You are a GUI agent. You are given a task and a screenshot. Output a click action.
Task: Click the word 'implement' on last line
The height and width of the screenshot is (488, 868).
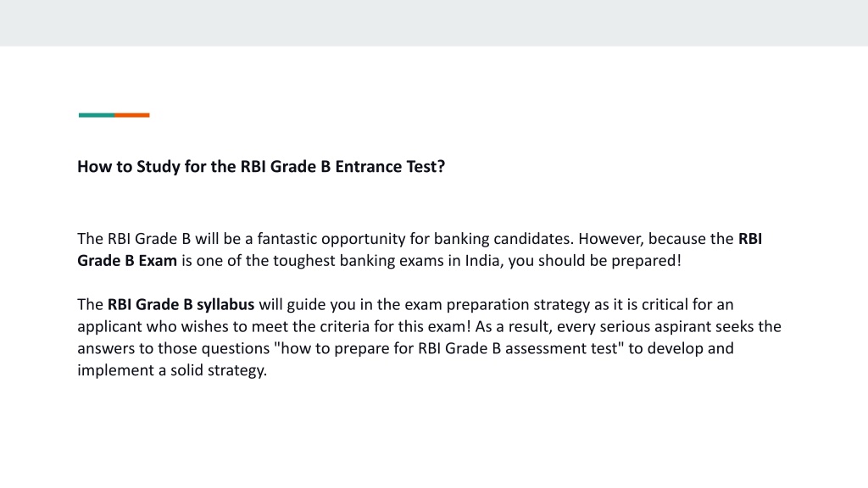tap(115, 371)
